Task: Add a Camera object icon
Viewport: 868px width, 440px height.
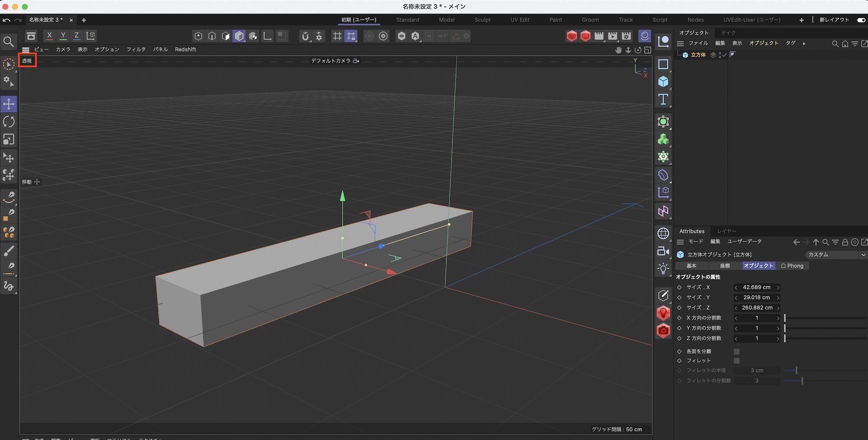Action: (x=663, y=251)
